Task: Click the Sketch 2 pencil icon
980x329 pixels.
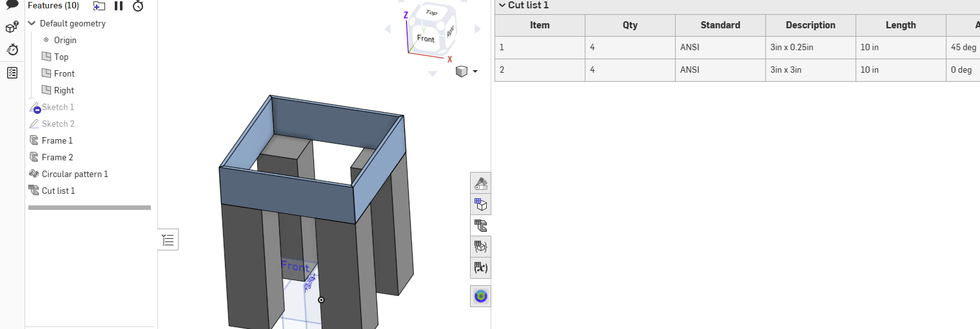Action: tap(34, 124)
